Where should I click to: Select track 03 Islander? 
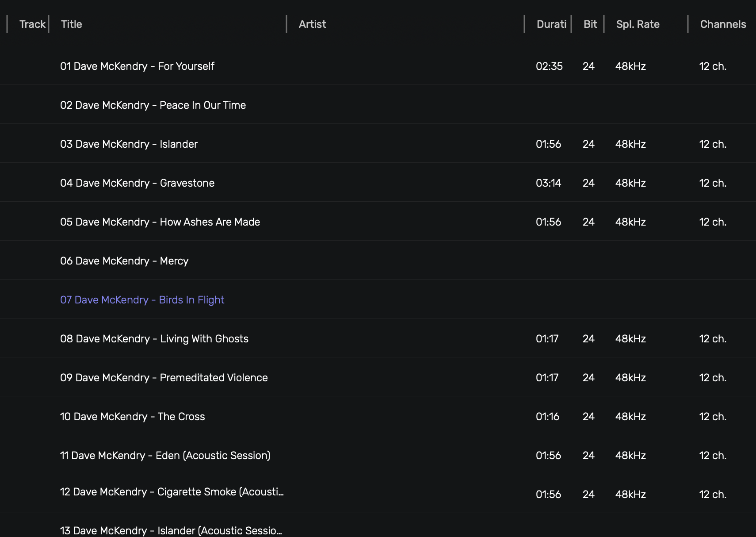pyautogui.click(x=378, y=144)
